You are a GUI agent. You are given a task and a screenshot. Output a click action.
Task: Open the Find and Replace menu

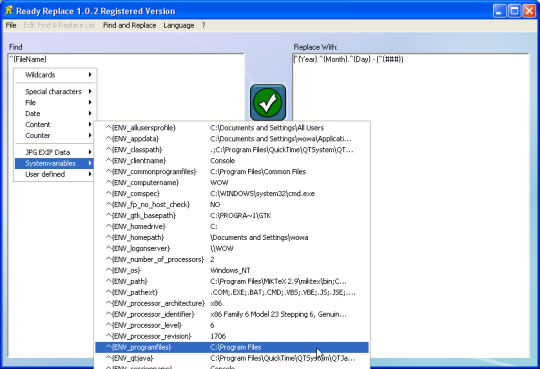(x=129, y=25)
